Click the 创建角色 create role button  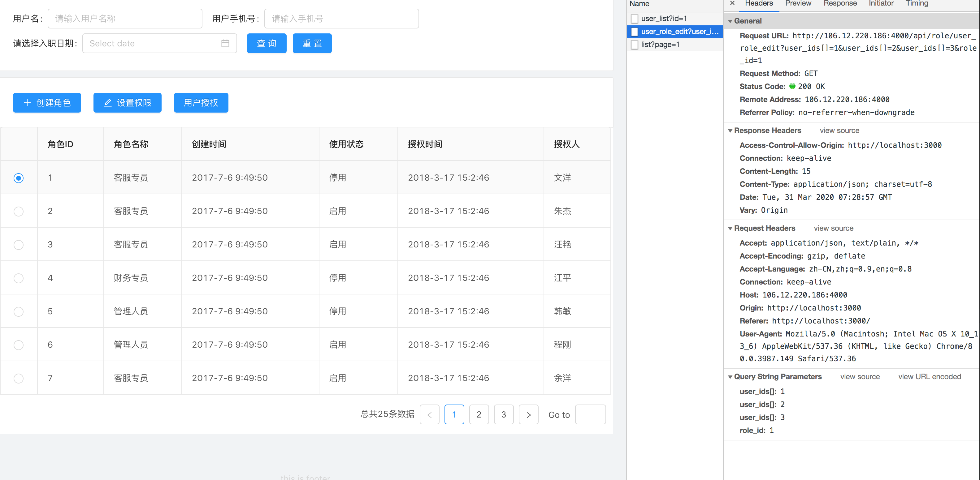[47, 103]
